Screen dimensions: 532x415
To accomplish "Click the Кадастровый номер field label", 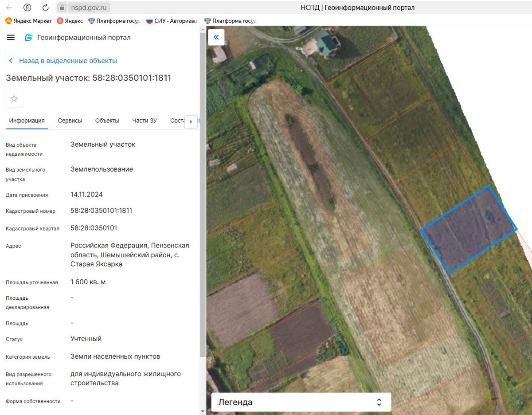I will coord(31,211).
